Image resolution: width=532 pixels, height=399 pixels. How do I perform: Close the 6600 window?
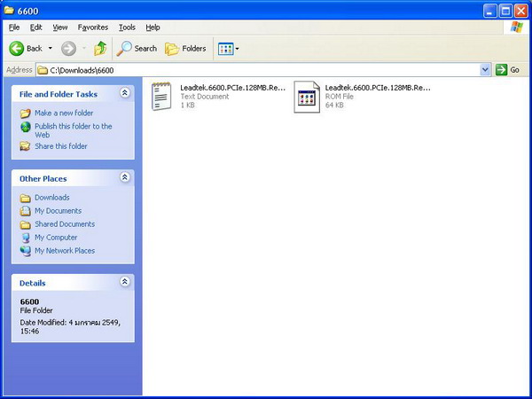521,12
